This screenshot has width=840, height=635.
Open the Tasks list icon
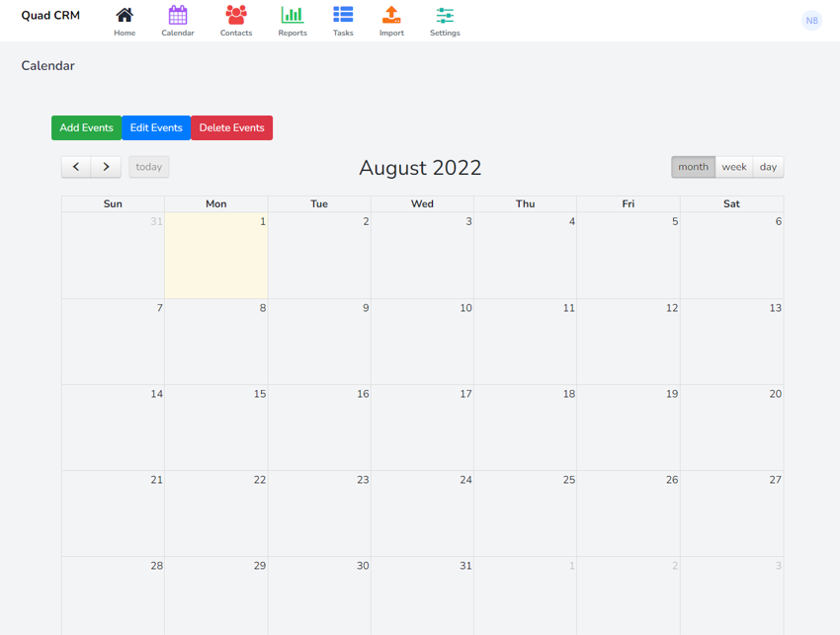(343, 15)
